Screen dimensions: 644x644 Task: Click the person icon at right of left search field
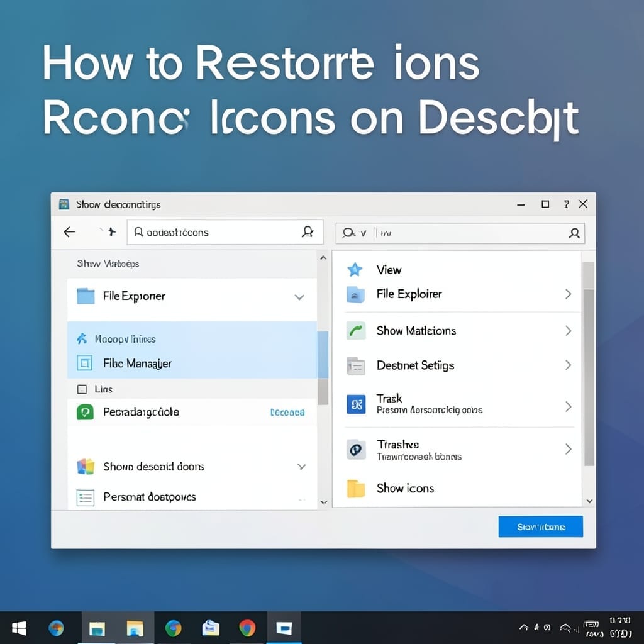(x=308, y=232)
